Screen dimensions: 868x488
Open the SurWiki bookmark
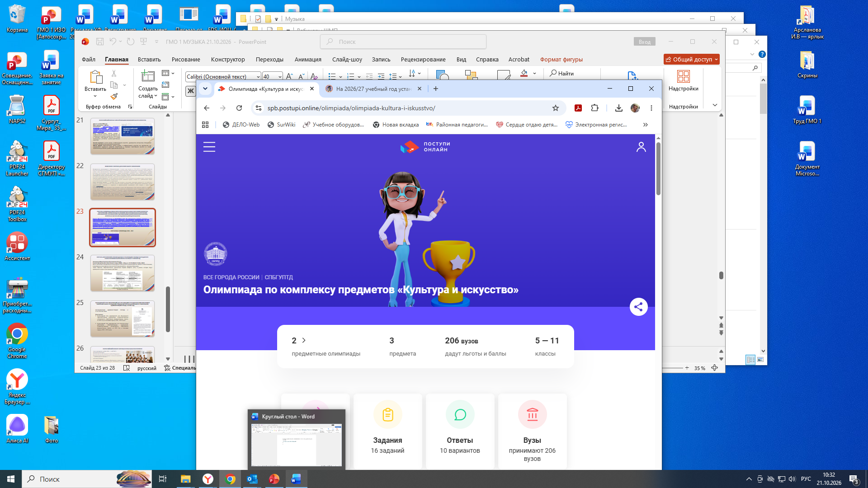click(x=281, y=125)
